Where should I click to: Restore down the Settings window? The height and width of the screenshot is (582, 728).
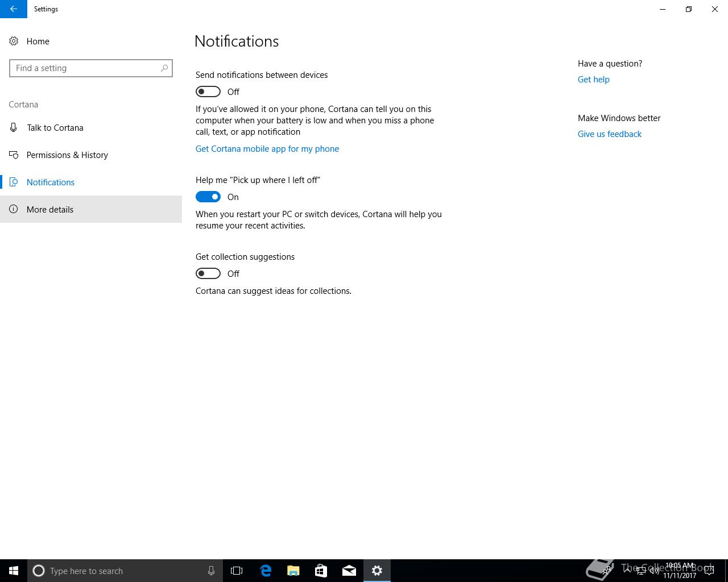[x=689, y=9]
